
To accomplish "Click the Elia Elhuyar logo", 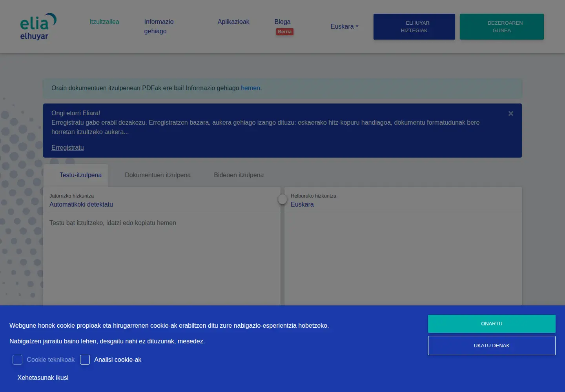I will click(x=38, y=26).
